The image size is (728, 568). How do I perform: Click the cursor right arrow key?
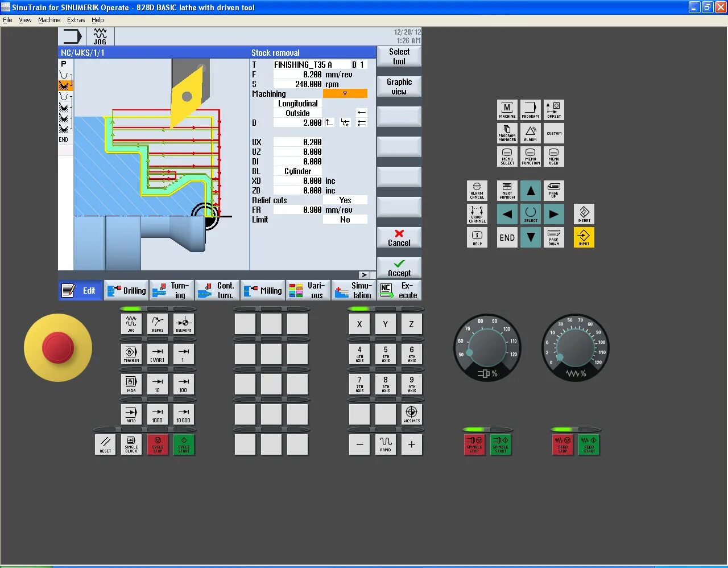point(554,214)
